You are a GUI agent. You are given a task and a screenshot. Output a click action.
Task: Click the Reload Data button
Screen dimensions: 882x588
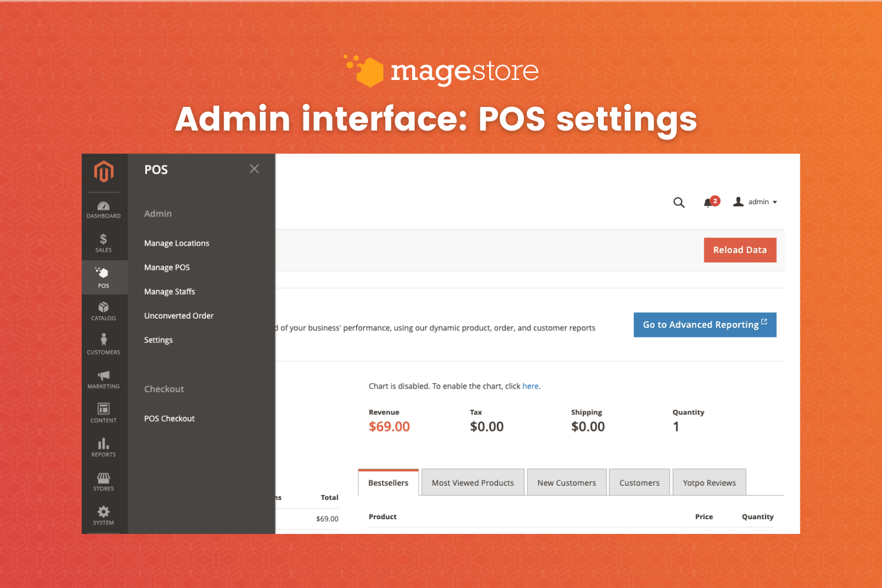coord(740,250)
